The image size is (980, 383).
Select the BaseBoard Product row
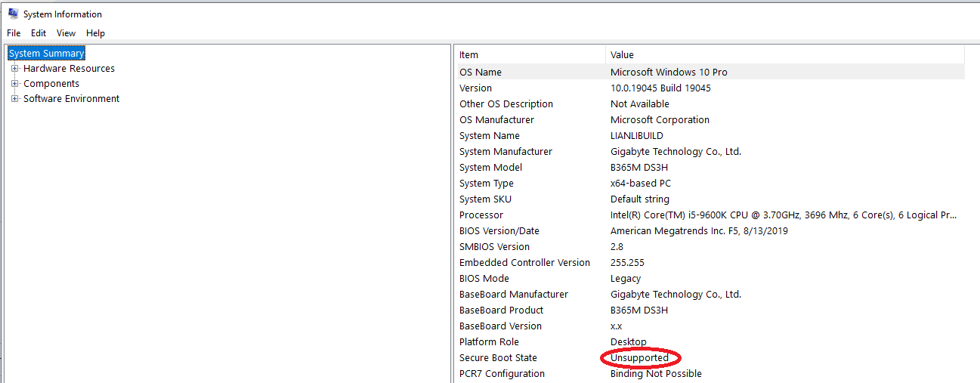(710, 310)
